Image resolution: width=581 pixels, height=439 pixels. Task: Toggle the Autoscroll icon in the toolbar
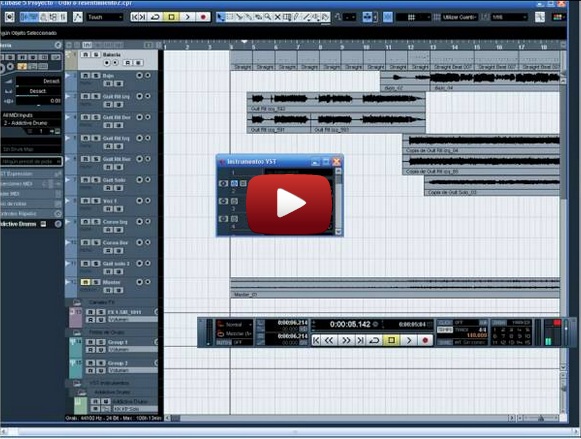(x=367, y=17)
